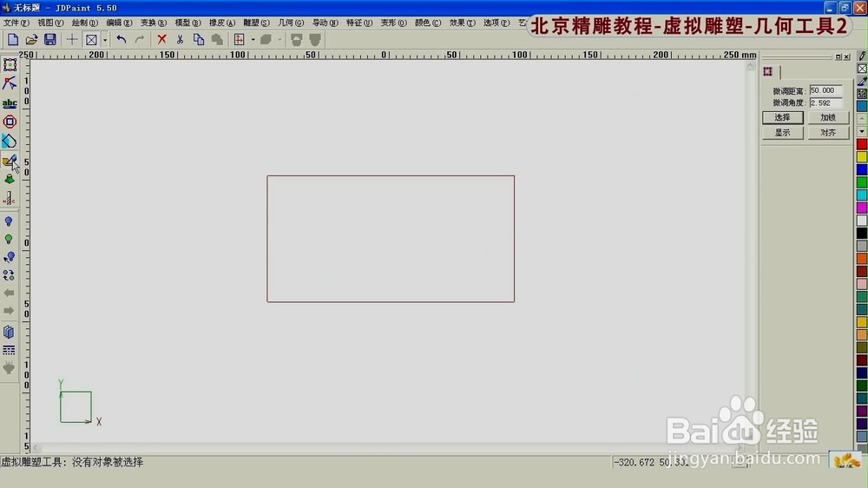Image resolution: width=868 pixels, height=488 pixels.
Task: Click the checkered pattern icon in color bar
Action: coord(862,94)
